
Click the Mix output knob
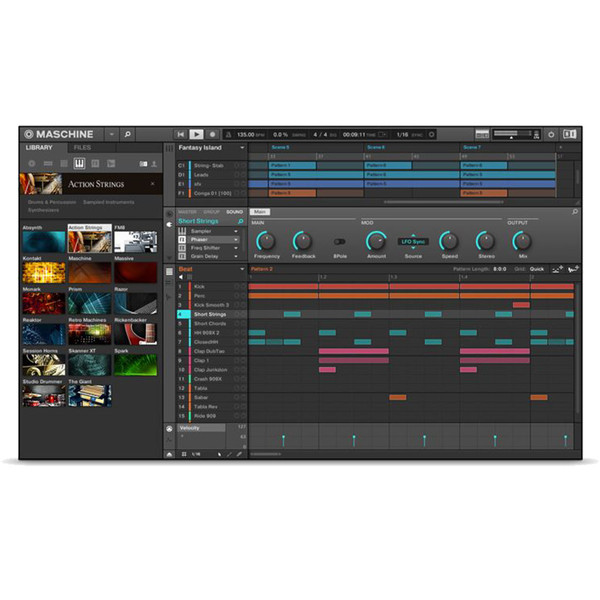click(522, 241)
